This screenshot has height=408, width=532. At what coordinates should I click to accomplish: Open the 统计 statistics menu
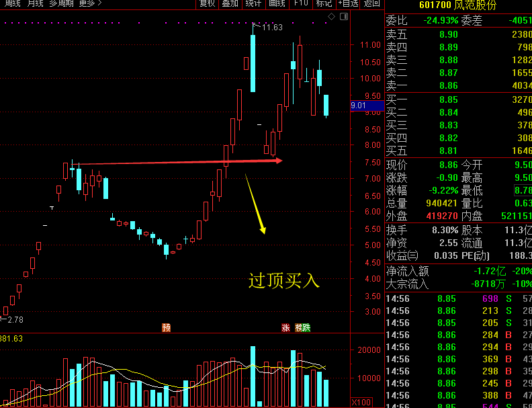pos(253,3)
